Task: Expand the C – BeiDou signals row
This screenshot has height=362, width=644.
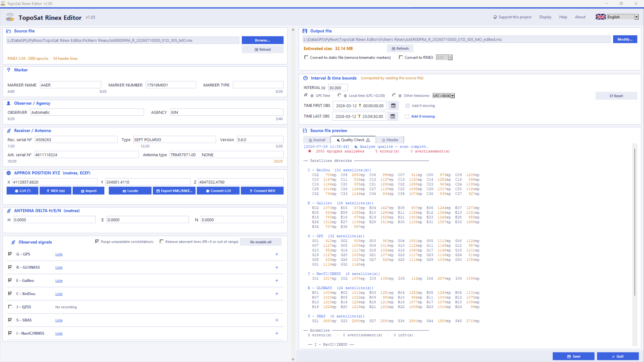Action: pos(277,294)
